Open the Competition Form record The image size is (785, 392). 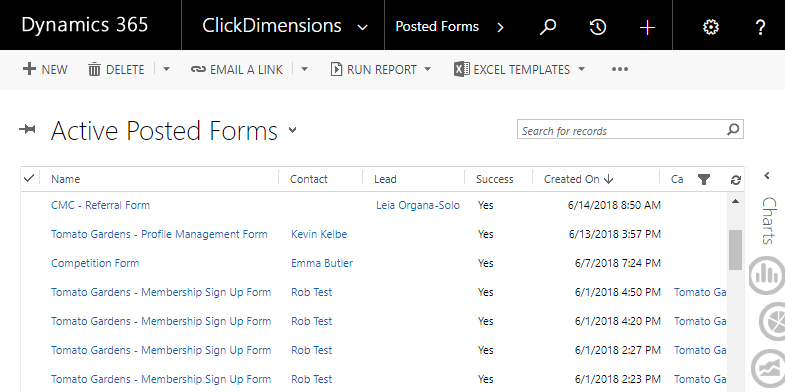[x=95, y=263]
